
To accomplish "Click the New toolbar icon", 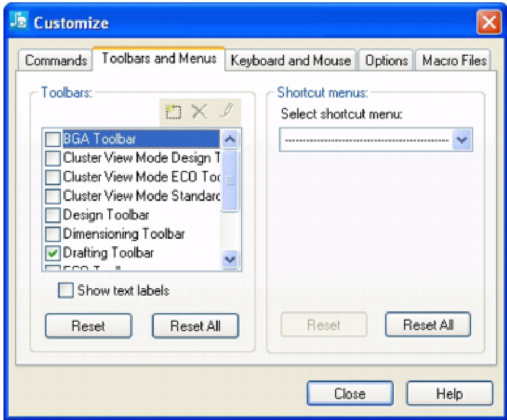I will point(172,113).
